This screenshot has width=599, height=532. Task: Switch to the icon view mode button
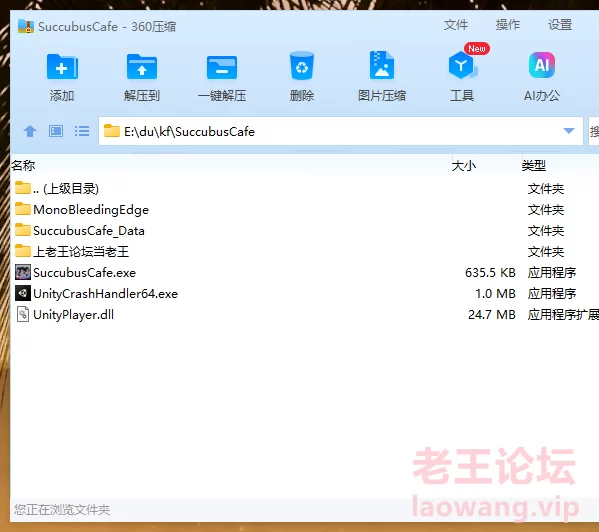pos(56,131)
